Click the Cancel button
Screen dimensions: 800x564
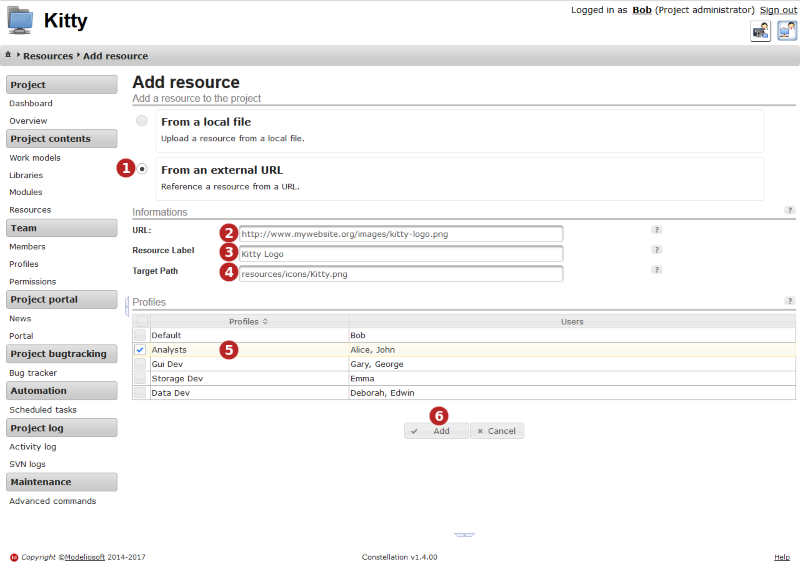[497, 431]
